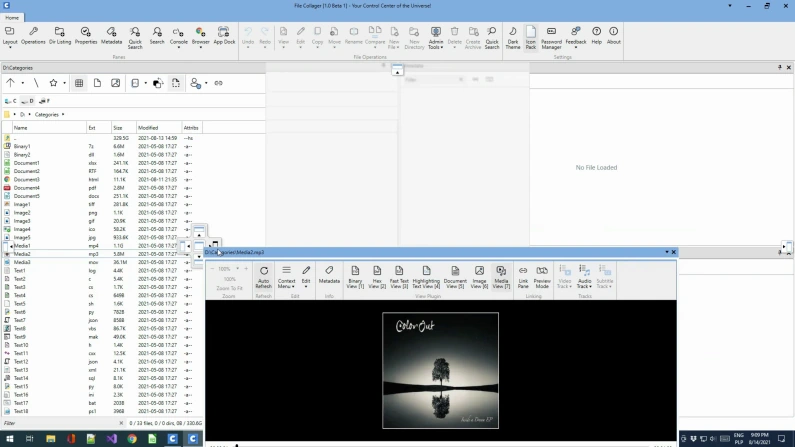
Task: Select the Document4 pdf file
Action: point(101,188)
